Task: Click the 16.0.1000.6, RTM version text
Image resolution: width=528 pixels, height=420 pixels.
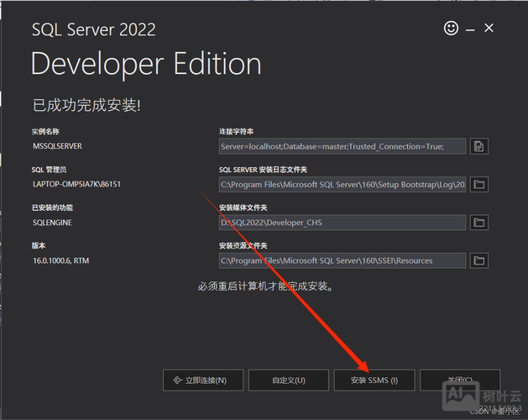Action: [x=61, y=260]
